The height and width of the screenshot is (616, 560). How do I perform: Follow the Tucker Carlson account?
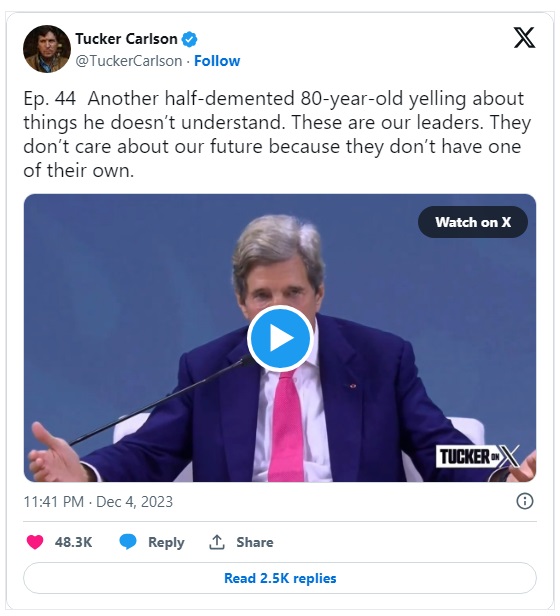pos(217,61)
